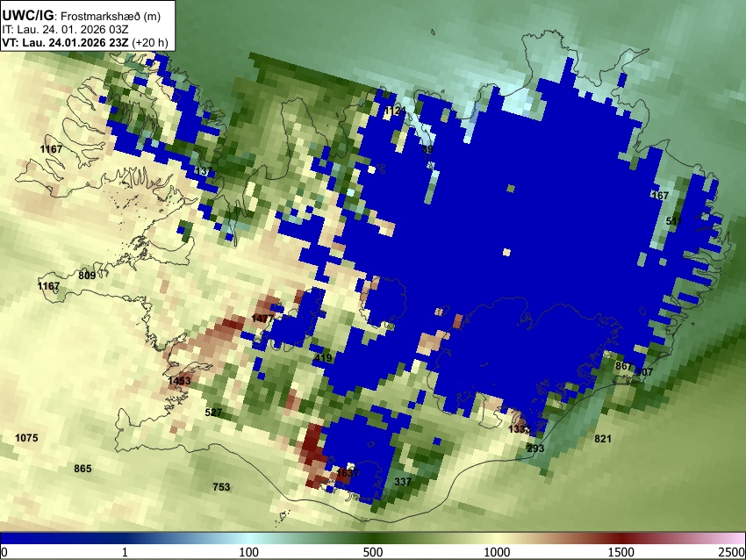Click the 865 value over the ocean
This screenshot has height=560, width=746.
[x=82, y=469]
